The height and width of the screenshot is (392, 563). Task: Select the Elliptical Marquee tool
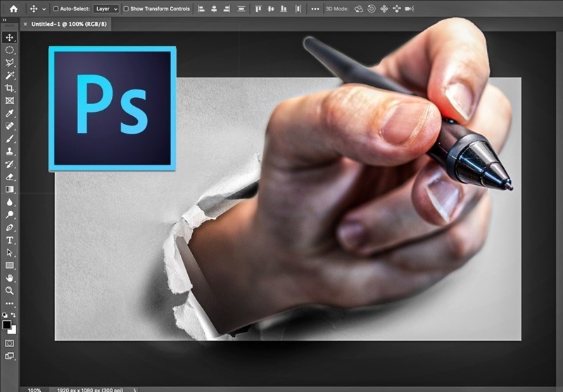9,50
